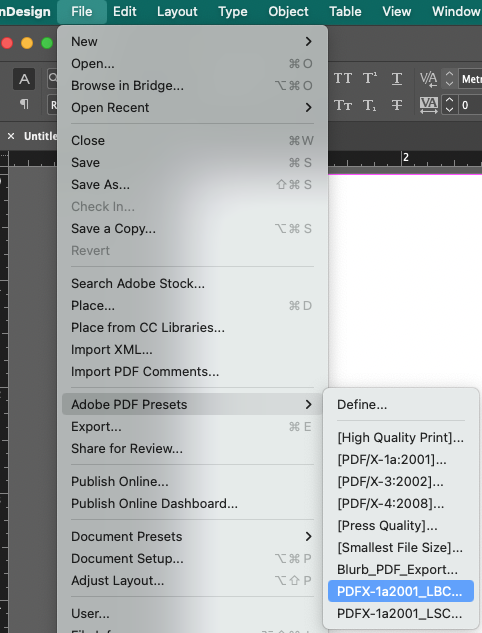Select the Paragraph Formatting Controls pilcrow icon
The width and height of the screenshot is (482, 633).
tap(24, 104)
